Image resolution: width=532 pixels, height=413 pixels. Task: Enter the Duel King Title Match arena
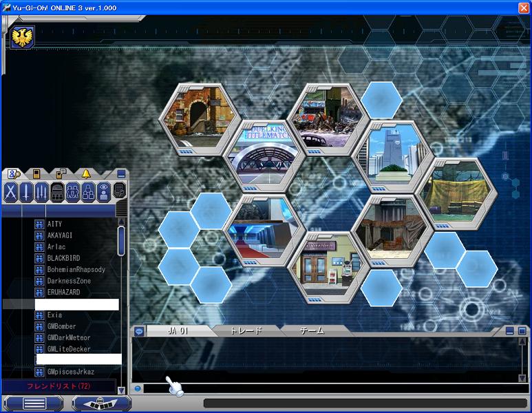pyautogui.click(x=265, y=156)
